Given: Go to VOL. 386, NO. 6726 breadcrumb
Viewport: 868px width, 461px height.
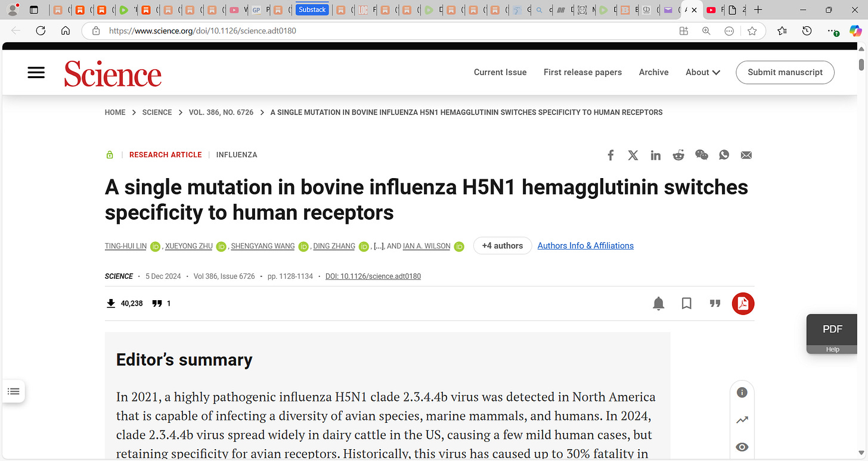Looking at the screenshot, I should coord(221,112).
